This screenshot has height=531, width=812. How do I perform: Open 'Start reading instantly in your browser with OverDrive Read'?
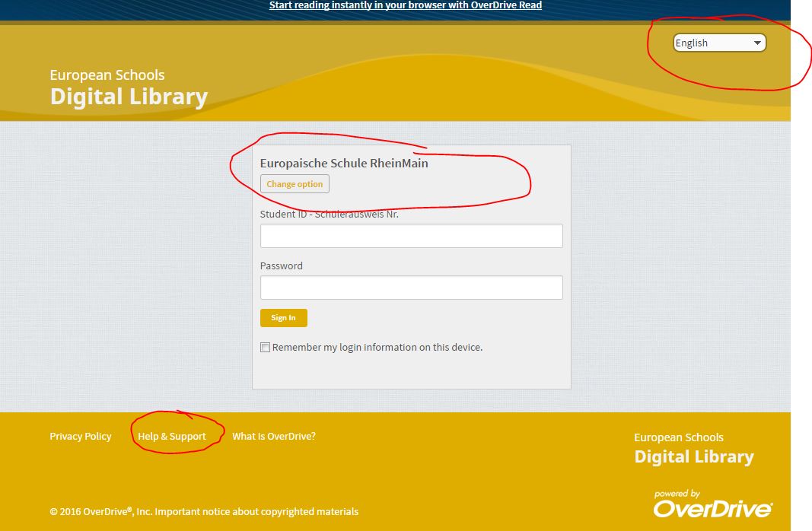point(405,5)
